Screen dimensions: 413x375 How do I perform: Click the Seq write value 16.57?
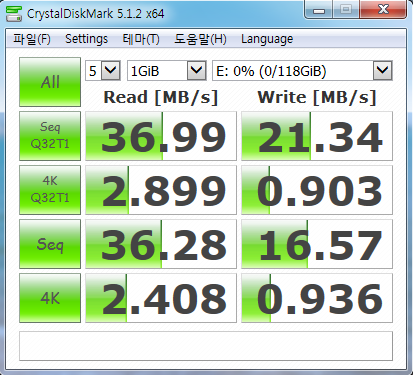(x=317, y=244)
